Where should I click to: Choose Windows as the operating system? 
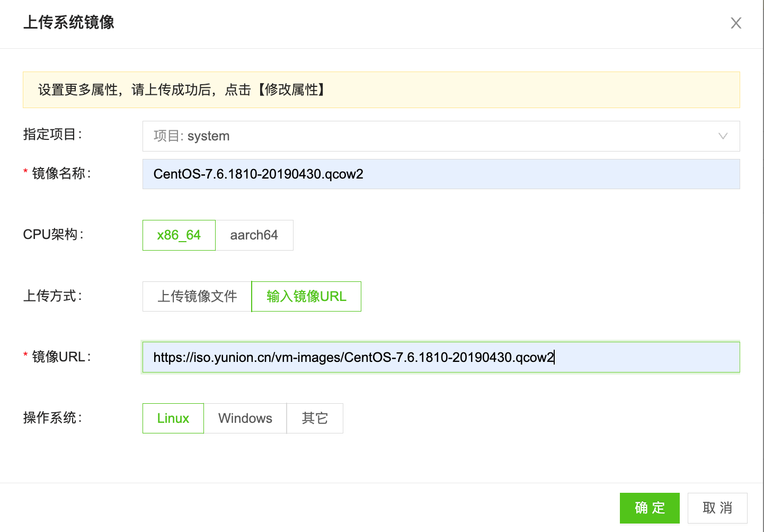245,418
